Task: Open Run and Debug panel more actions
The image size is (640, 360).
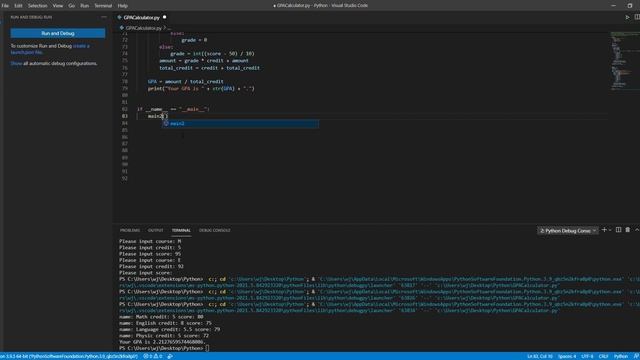Action: point(104,17)
